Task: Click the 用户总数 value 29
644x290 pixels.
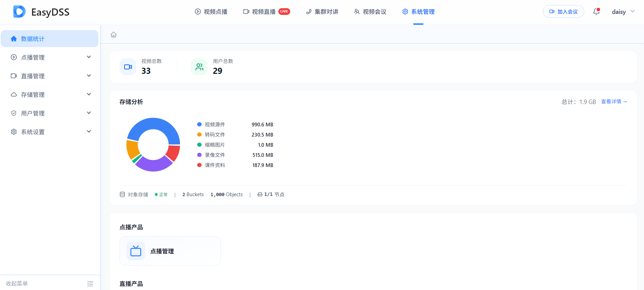Action: click(x=217, y=71)
